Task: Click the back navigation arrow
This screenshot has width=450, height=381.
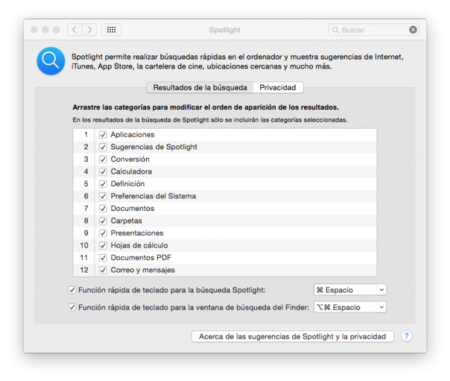Action: click(75, 30)
